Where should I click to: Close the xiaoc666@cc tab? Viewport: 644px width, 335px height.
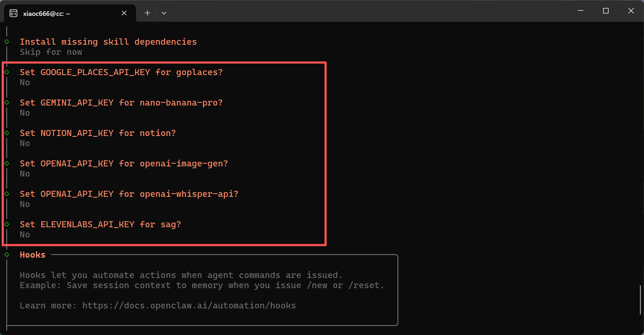point(124,13)
